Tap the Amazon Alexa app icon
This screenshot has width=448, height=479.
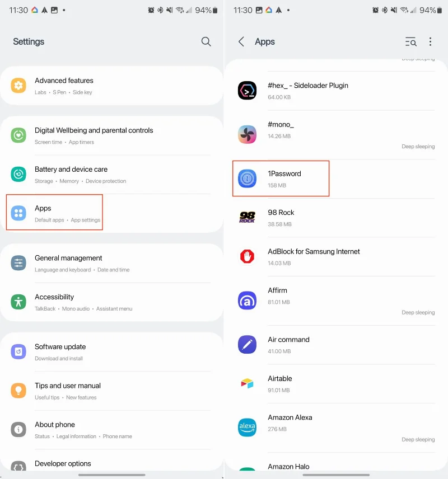(x=247, y=427)
